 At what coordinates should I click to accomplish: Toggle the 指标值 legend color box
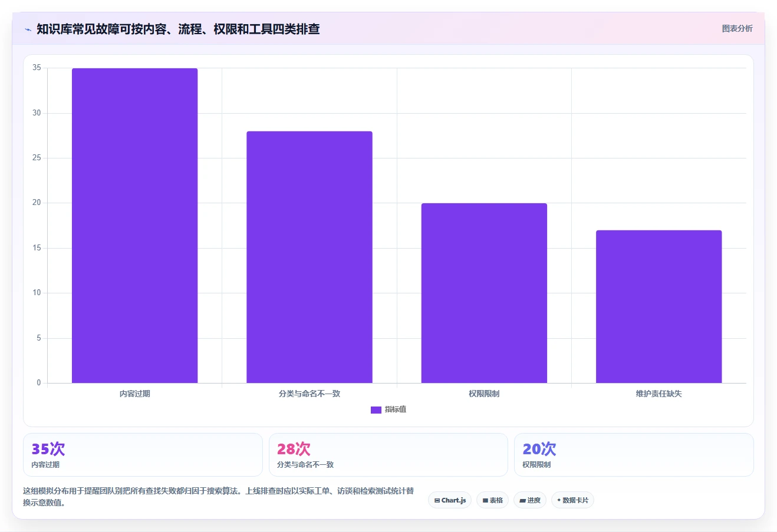(376, 410)
